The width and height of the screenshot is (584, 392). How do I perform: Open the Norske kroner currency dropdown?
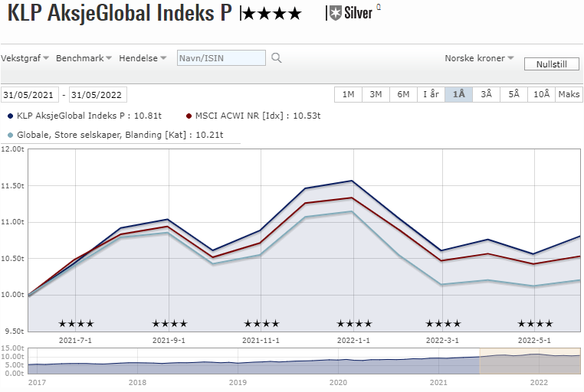point(479,58)
